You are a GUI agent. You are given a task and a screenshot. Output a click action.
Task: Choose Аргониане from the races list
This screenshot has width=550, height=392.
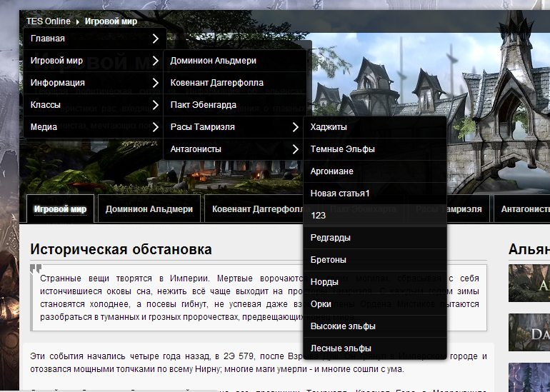[x=374, y=171]
